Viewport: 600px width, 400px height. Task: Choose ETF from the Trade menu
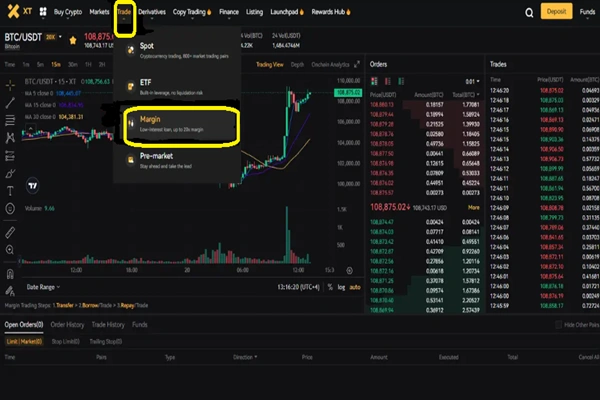[x=179, y=87]
